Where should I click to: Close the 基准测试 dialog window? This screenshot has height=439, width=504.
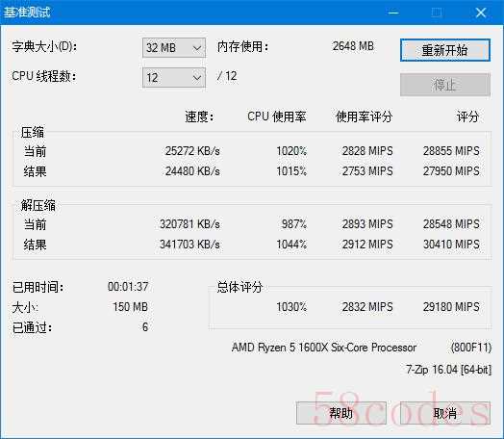click(481, 13)
